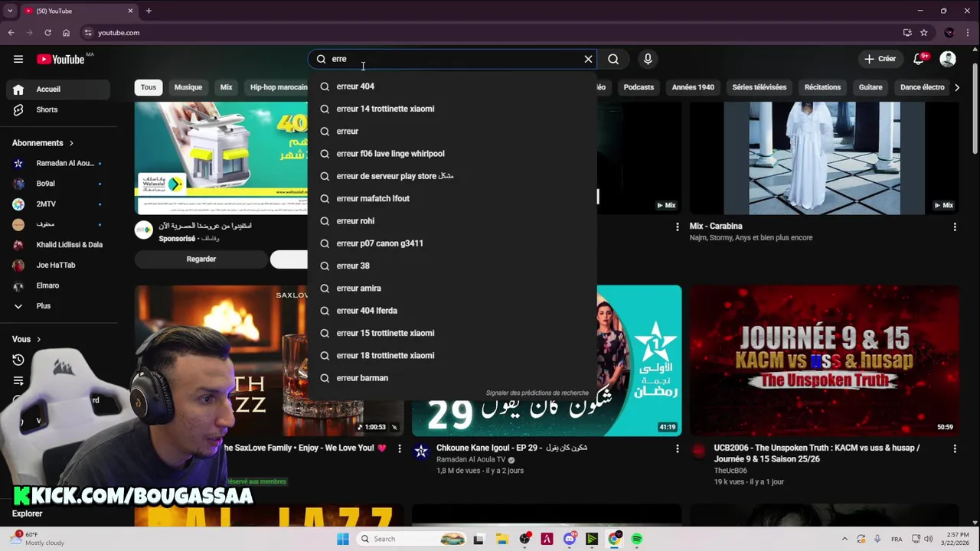Choose suggestion 'erreur mafatch lfout'
The image size is (980, 551).
pos(452,198)
